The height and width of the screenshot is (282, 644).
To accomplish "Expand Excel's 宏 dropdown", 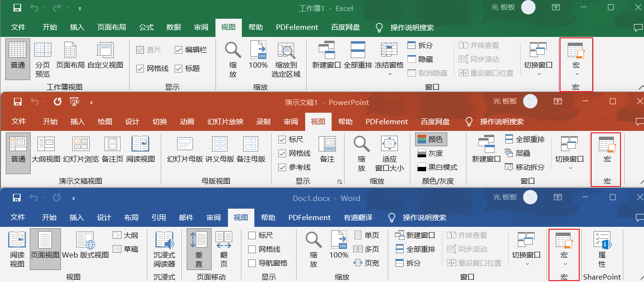I will tap(576, 74).
